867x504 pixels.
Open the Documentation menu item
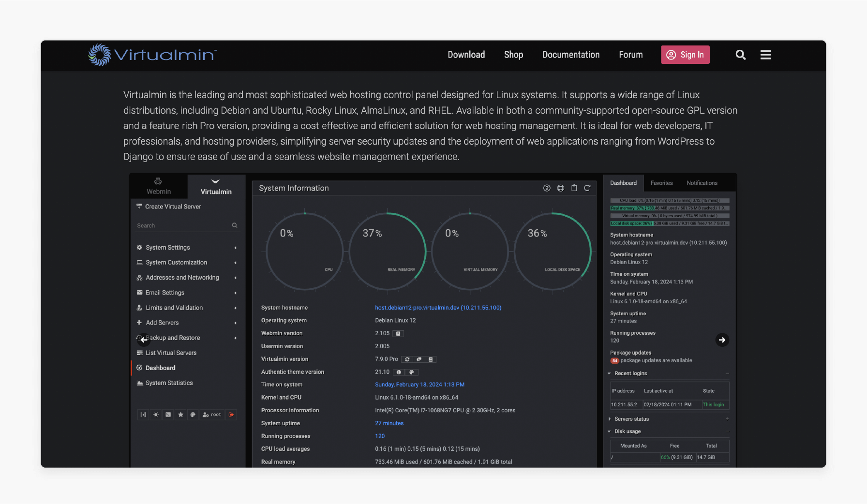click(570, 55)
